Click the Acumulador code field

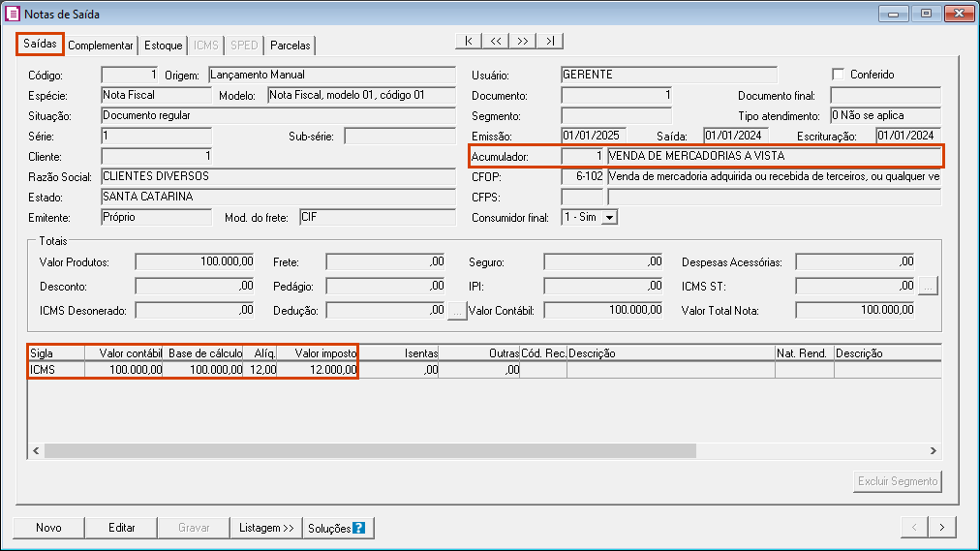tap(583, 156)
